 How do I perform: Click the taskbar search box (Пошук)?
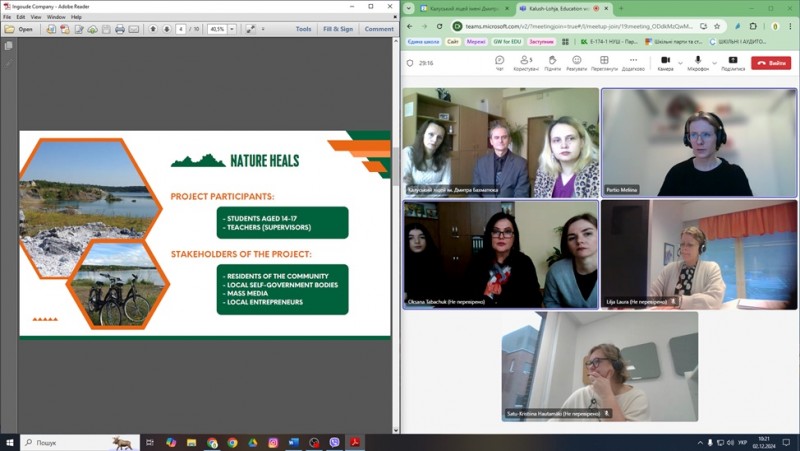point(80,442)
